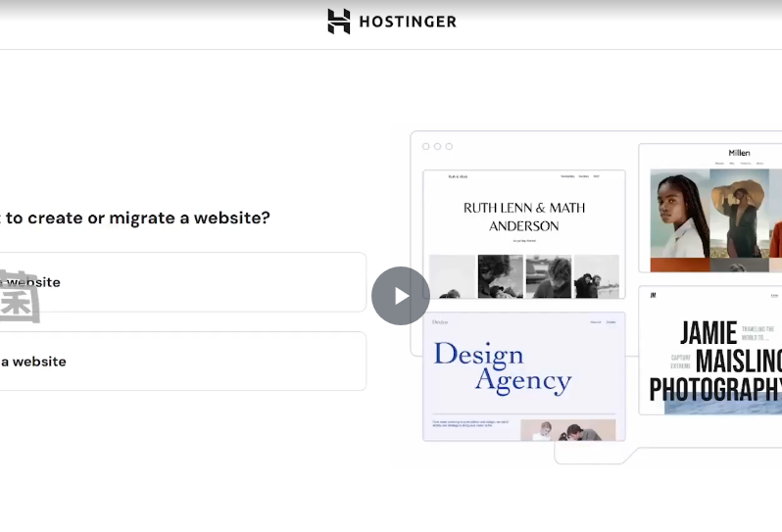Click the first circle in the mockup window
782x532 pixels.
click(426, 147)
